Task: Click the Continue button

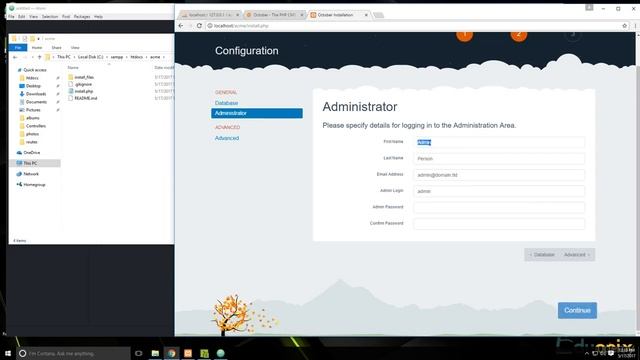Action: [577, 311]
